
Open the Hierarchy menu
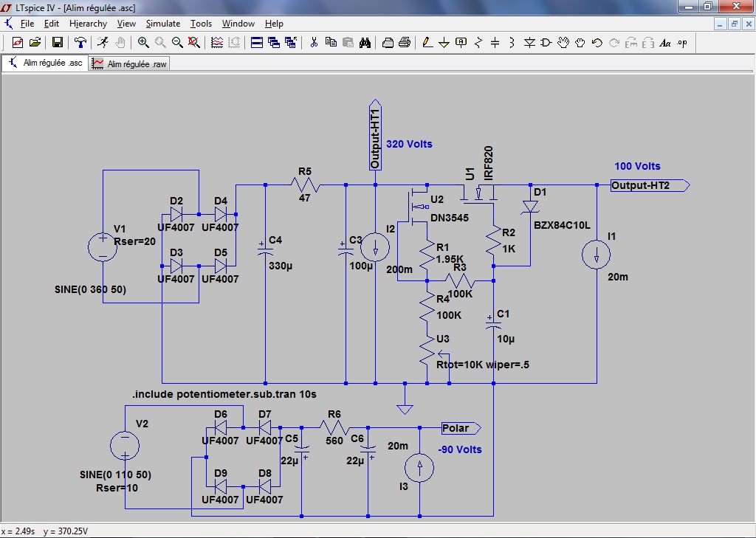click(x=89, y=24)
